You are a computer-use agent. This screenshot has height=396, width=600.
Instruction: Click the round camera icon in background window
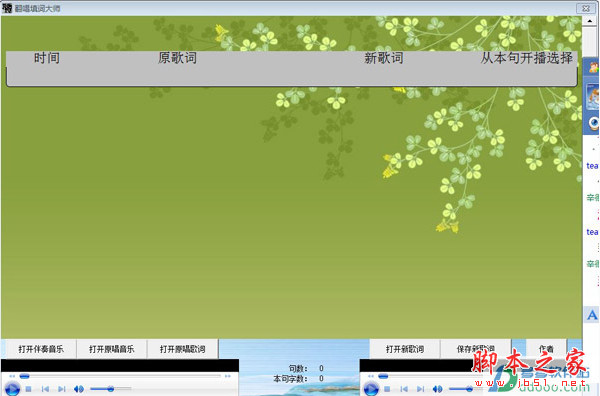pyautogui.click(x=594, y=123)
